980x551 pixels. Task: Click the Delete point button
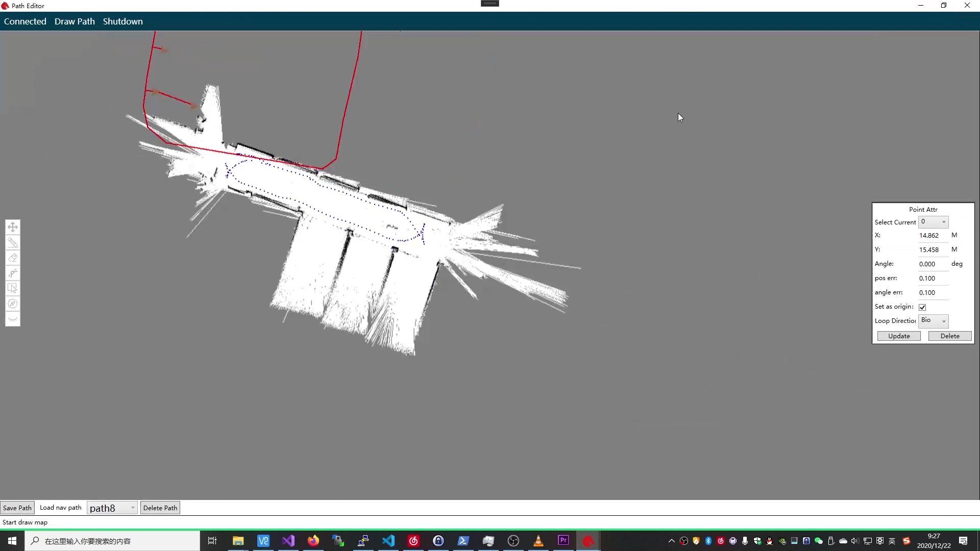949,336
